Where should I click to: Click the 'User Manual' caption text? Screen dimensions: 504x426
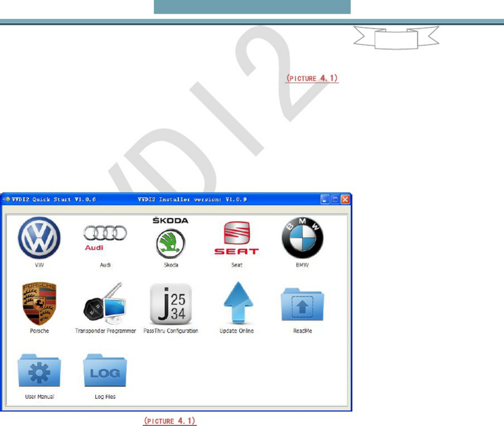[x=40, y=397]
